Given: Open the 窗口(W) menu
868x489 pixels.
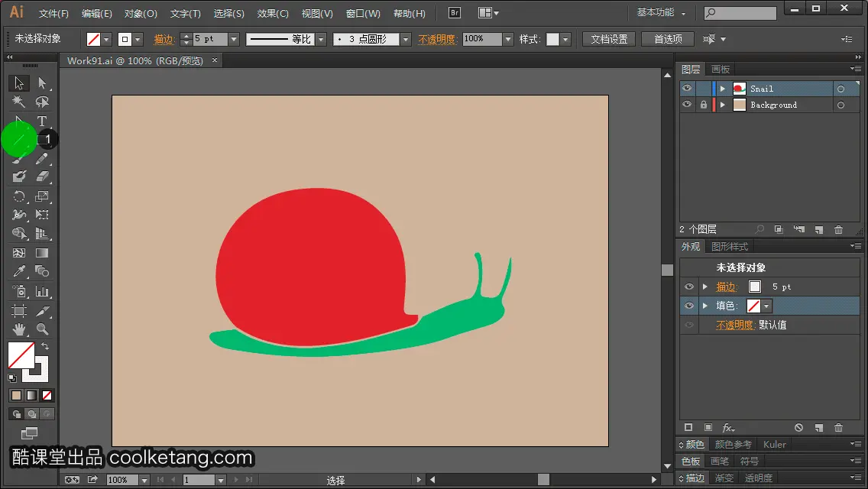Looking at the screenshot, I should click(363, 13).
